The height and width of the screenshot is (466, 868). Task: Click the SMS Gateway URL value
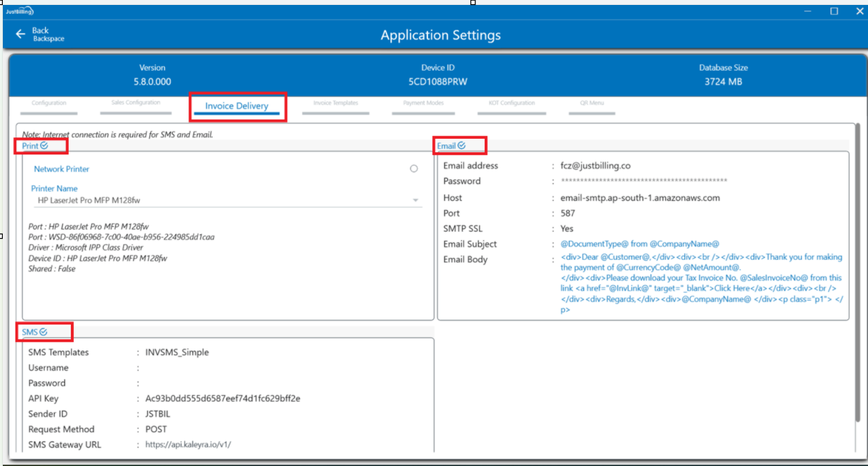188,445
